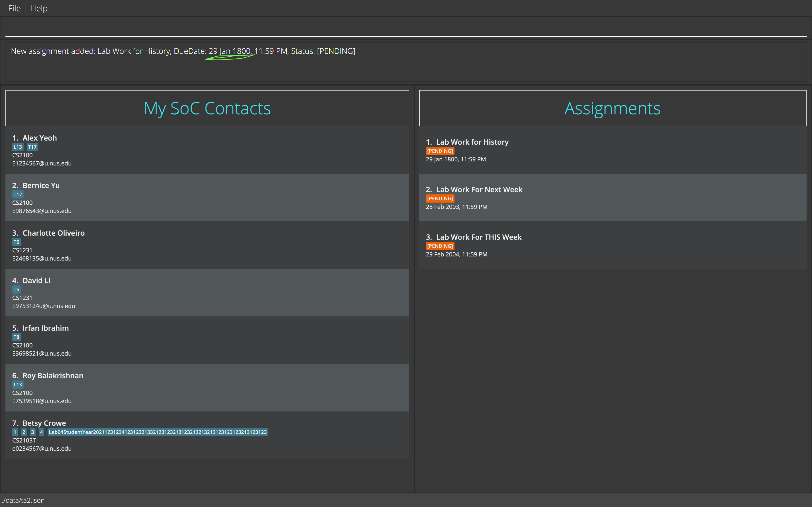
Task: Click the long Lab04StudentYear tag on Betsy Crowe
Action: point(158,432)
